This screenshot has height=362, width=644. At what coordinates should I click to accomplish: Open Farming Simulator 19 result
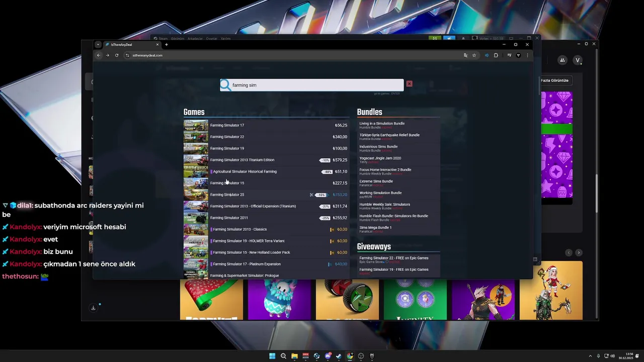[266, 148]
